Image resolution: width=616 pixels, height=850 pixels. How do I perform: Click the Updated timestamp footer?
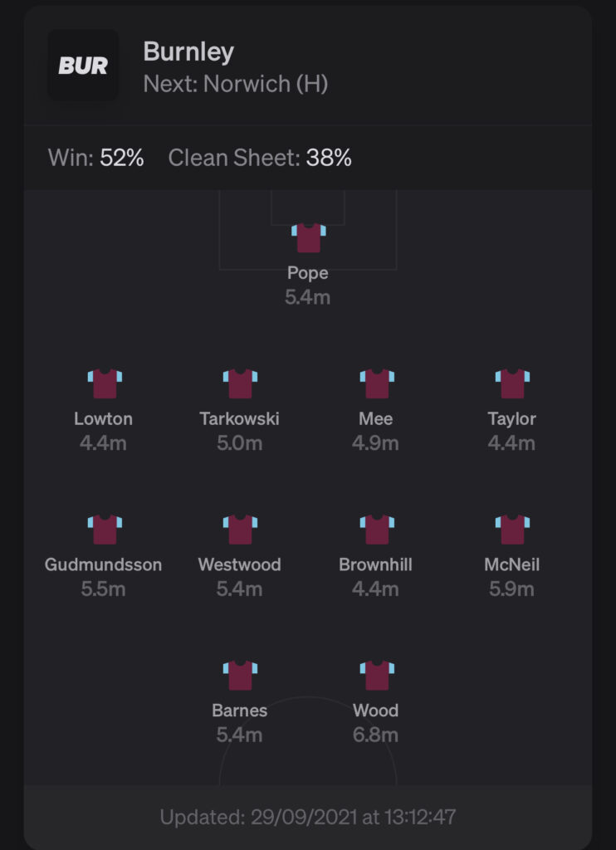tap(308, 817)
